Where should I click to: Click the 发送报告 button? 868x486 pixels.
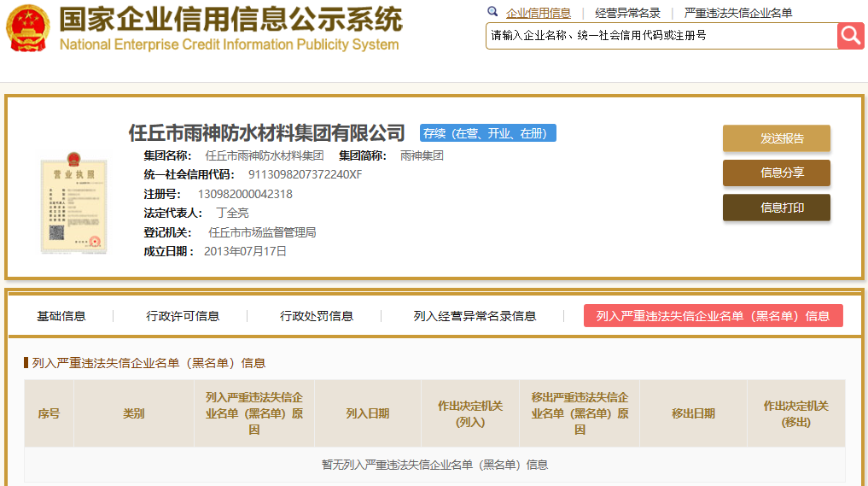coord(777,138)
